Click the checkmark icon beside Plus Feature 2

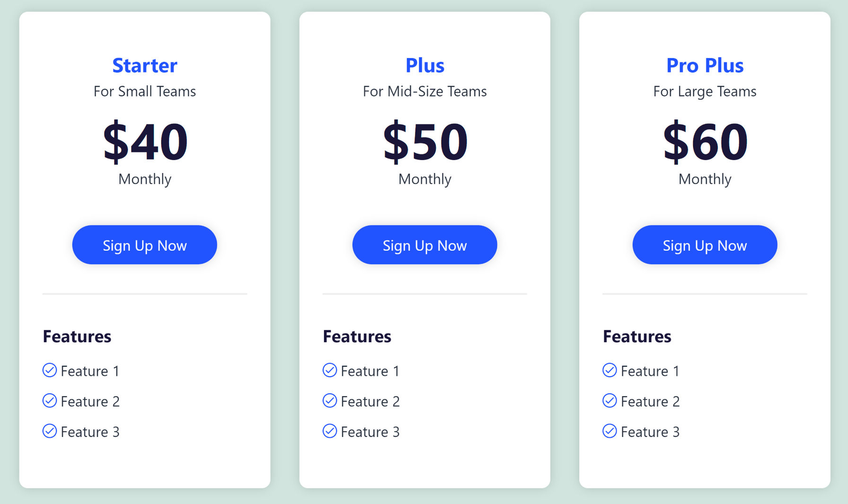point(330,401)
